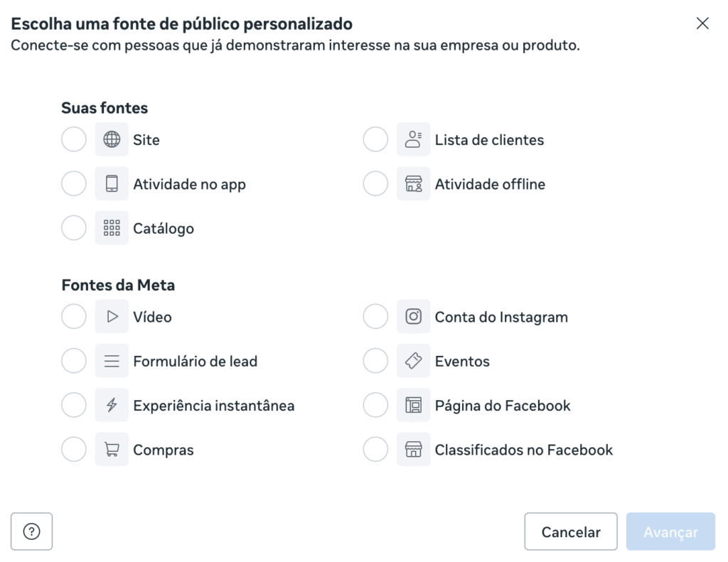Click the Lista de clientes label

point(489,140)
